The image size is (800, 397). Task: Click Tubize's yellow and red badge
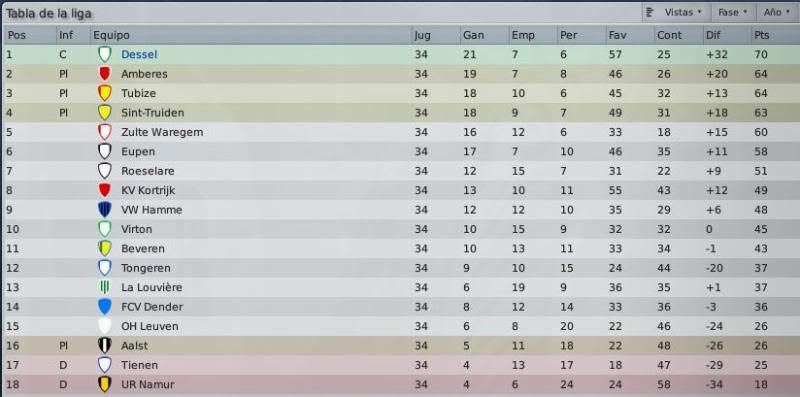pos(105,93)
